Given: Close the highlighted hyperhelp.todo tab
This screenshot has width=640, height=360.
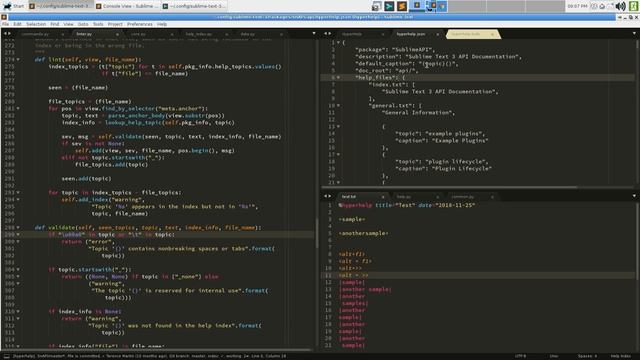Looking at the screenshot, I should click(492, 34).
